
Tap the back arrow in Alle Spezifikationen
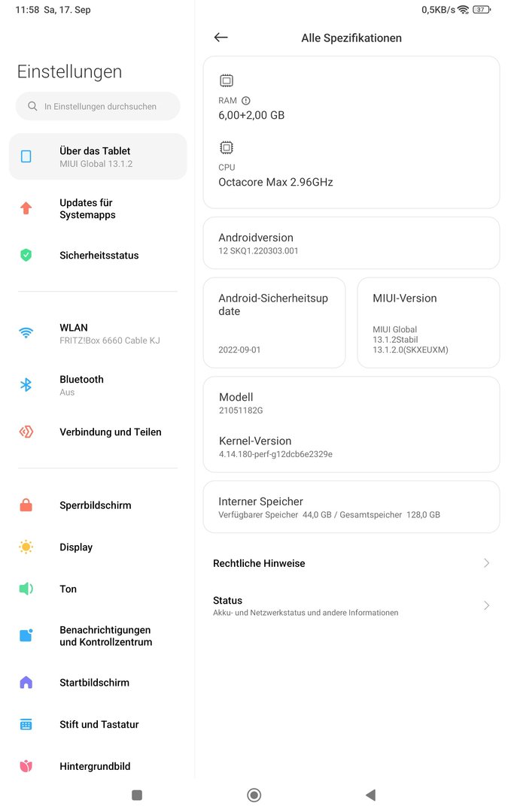tap(221, 38)
